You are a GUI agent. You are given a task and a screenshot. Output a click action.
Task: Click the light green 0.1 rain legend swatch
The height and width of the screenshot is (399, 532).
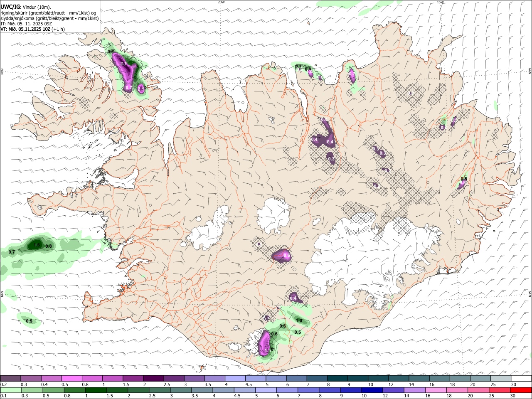click(x=11, y=390)
